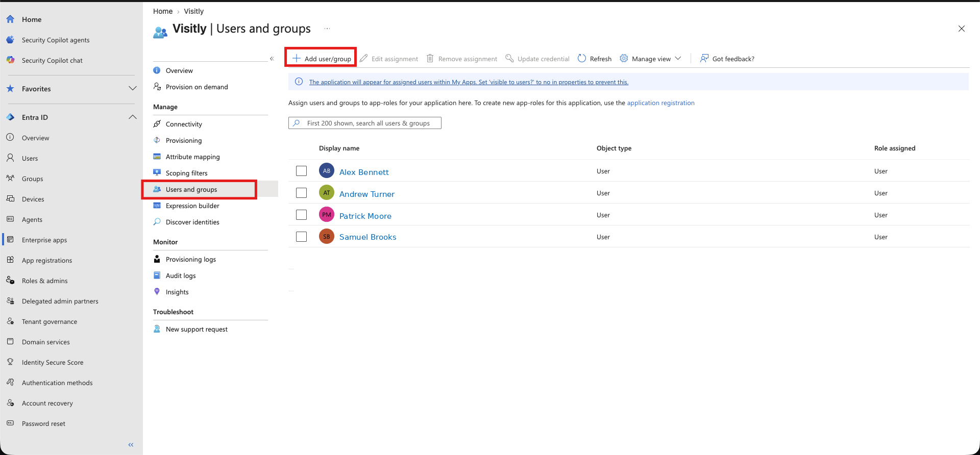Click the Domain services icon
This screenshot has height=455, width=980.
click(x=10, y=341)
